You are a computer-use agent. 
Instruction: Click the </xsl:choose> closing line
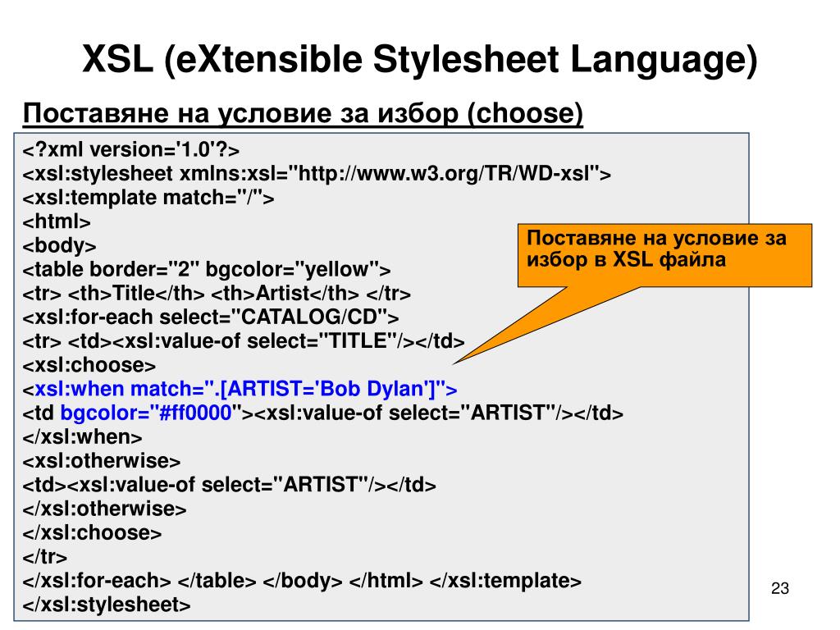pyautogui.click(x=92, y=532)
